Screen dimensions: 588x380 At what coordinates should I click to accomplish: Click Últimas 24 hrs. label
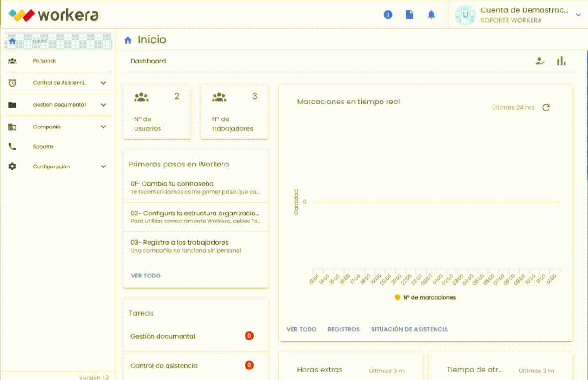(x=514, y=107)
